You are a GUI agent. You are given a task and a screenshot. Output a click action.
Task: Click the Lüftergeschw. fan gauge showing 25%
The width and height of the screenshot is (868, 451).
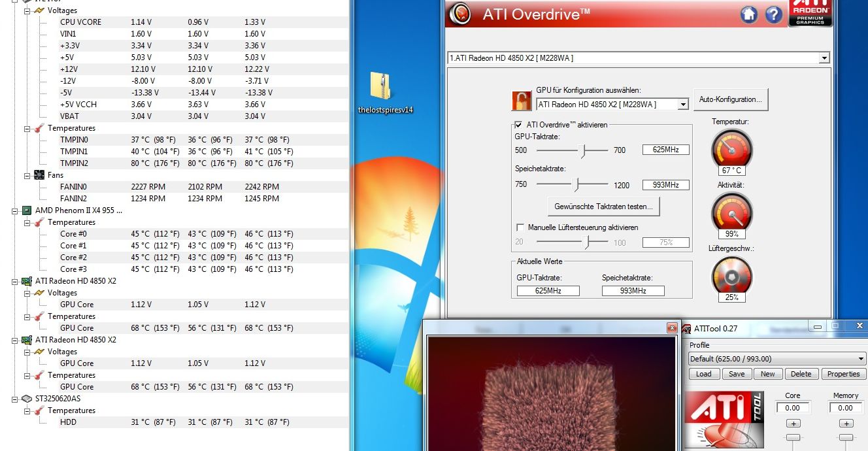click(731, 277)
